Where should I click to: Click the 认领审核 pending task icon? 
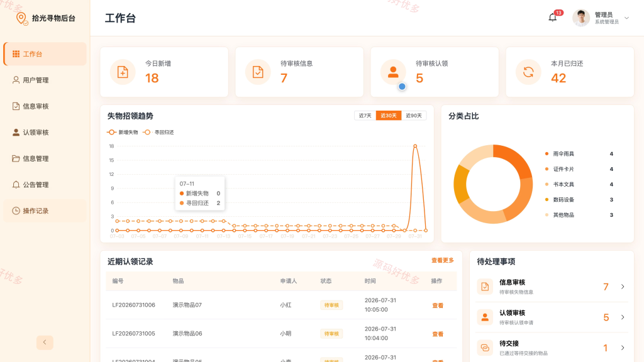tap(485, 317)
